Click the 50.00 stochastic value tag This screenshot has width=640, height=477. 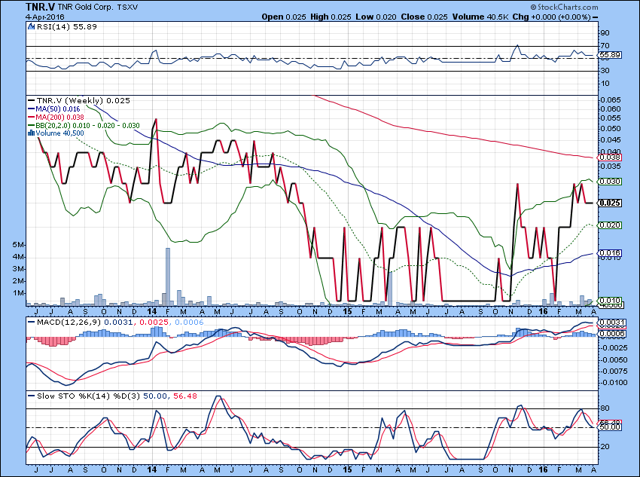pyautogui.click(x=610, y=427)
